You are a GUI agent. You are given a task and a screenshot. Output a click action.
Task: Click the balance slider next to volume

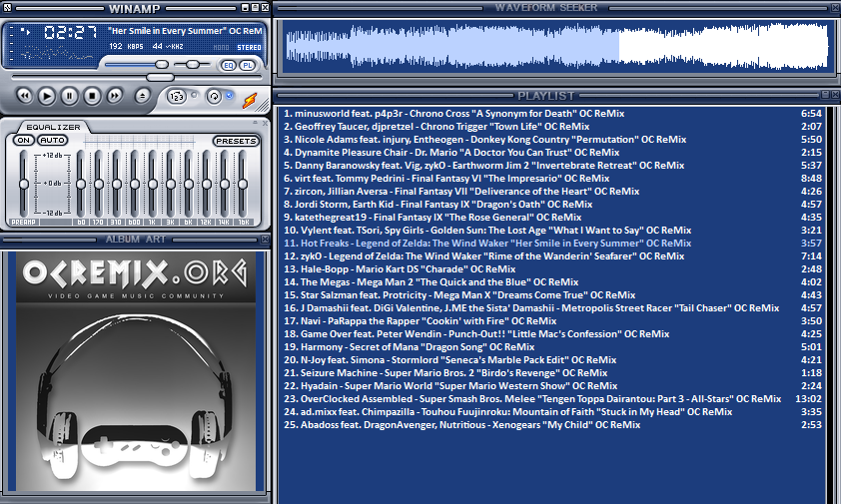tap(193, 64)
